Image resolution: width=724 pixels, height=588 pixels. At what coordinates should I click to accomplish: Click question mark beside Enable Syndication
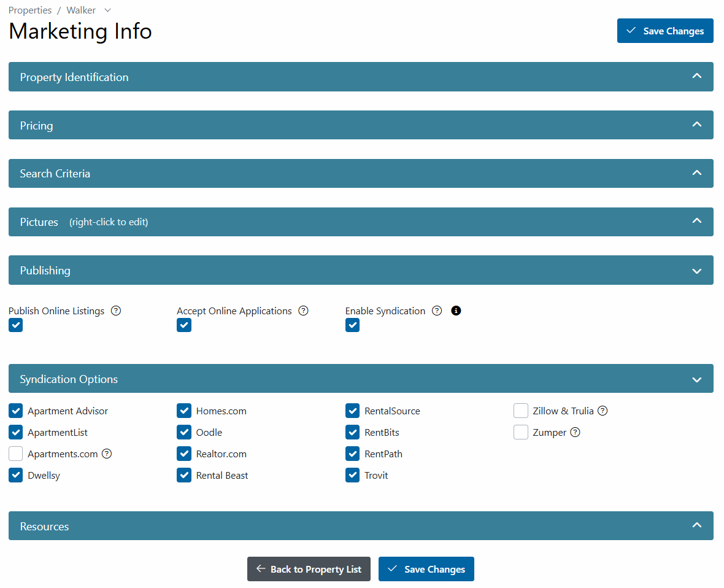pyautogui.click(x=437, y=311)
